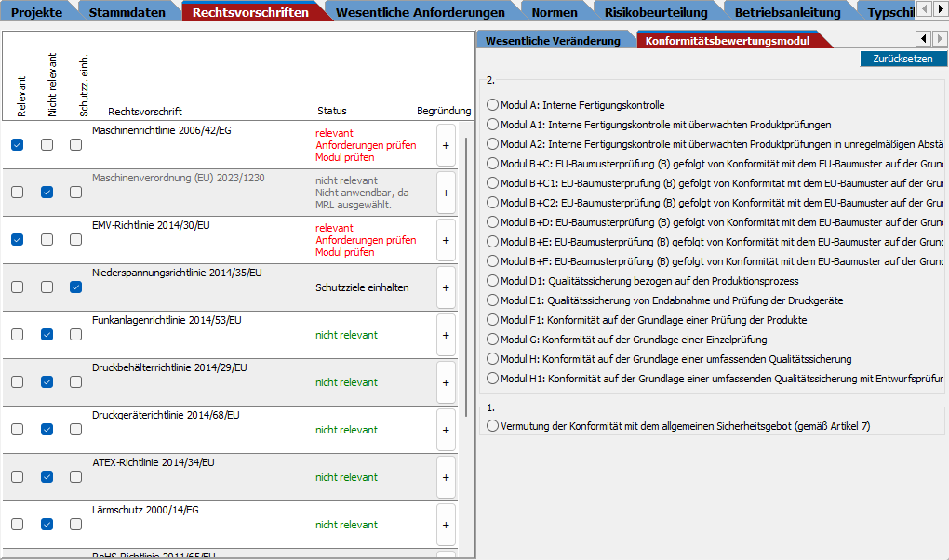This screenshot has height=560, width=949.
Task: Mark Druckgeräterichtlinie as Relevant
Action: (18, 430)
